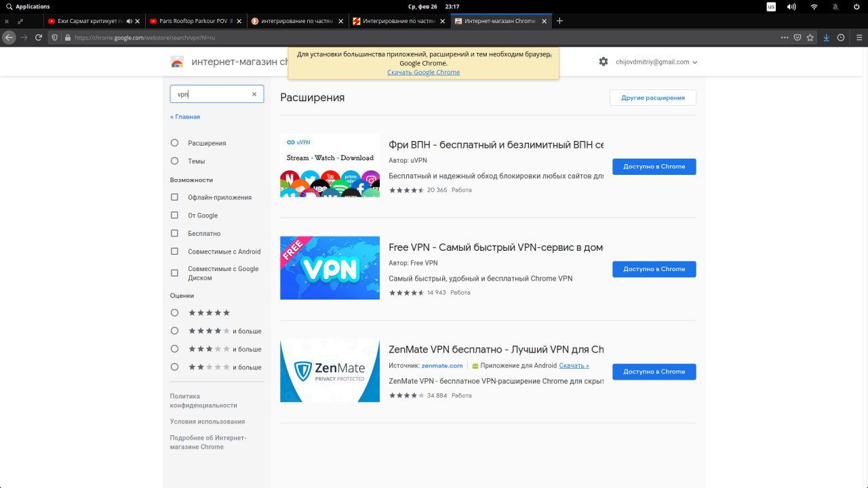Image resolution: width=868 pixels, height=488 pixels.
Task: Close the Интернет-магазин Chrome tab
Action: [544, 21]
